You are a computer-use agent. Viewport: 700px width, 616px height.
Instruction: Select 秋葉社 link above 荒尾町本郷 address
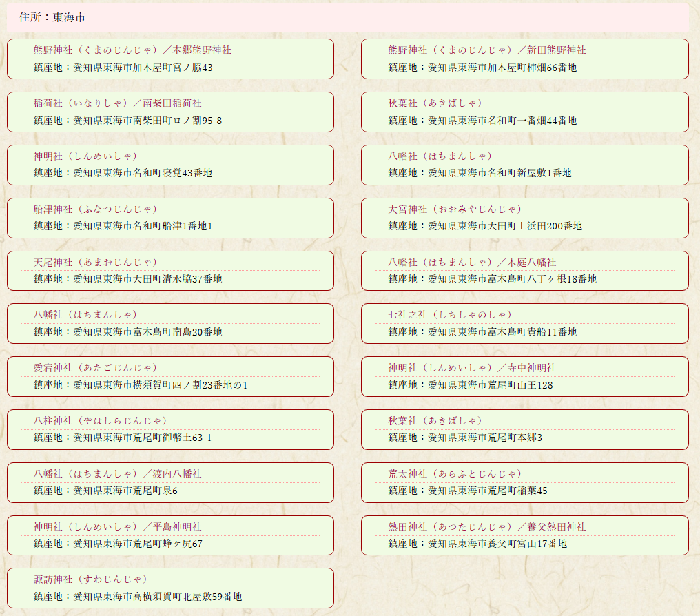click(x=435, y=421)
